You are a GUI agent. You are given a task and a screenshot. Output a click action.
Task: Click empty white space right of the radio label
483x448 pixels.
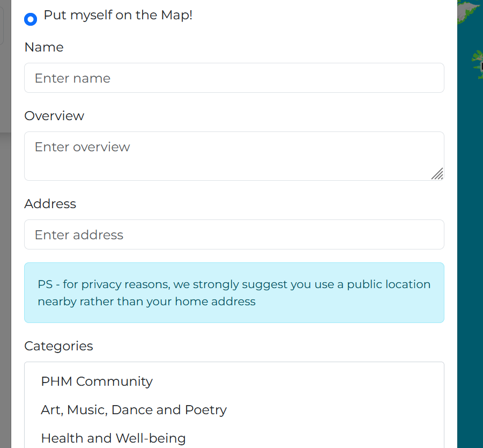(323, 16)
